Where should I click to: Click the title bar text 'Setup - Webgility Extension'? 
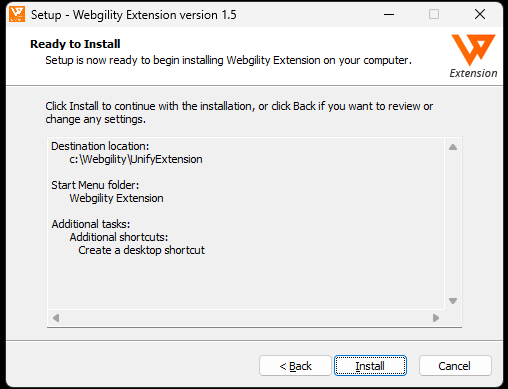point(124,15)
